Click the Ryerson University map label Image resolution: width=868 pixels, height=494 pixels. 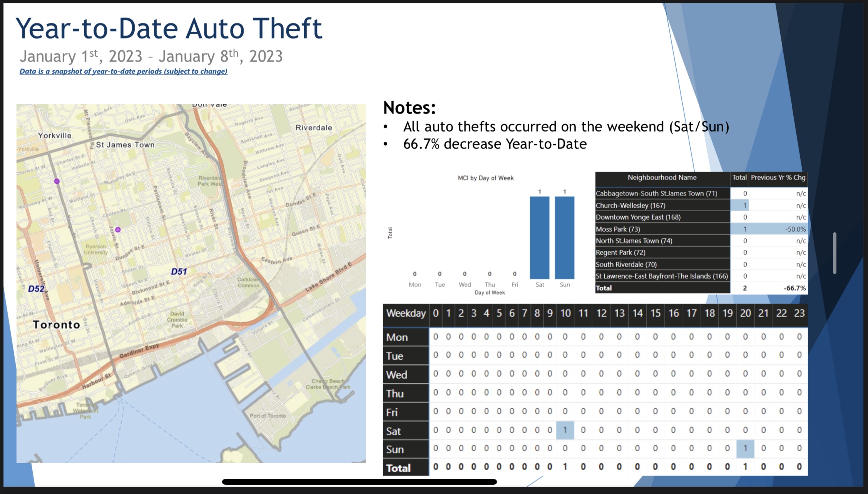tap(96, 249)
